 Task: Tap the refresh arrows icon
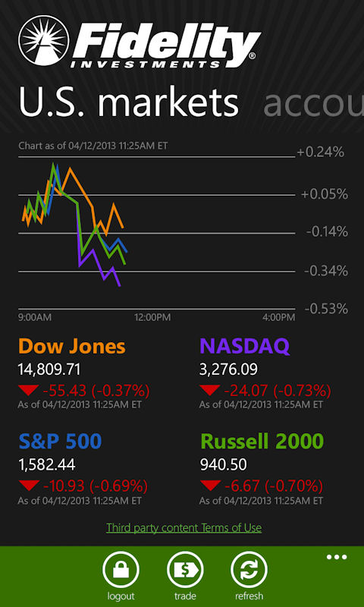[249, 570]
